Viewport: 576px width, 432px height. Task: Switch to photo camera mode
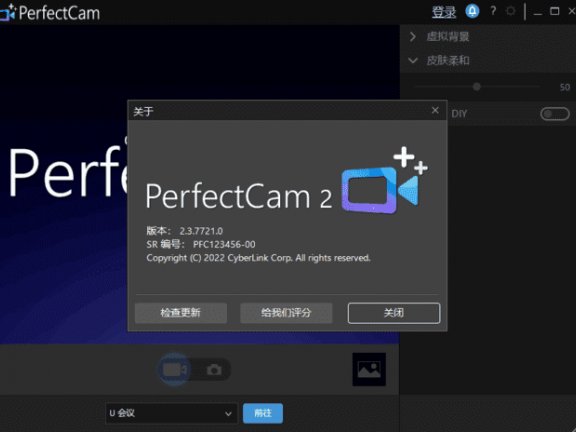[x=214, y=370]
